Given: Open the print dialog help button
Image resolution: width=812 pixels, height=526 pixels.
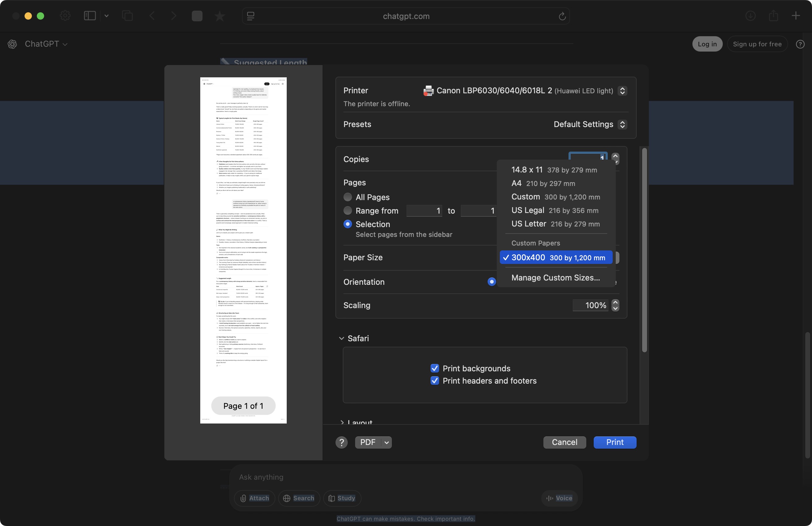Looking at the screenshot, I should click(341, 442).
